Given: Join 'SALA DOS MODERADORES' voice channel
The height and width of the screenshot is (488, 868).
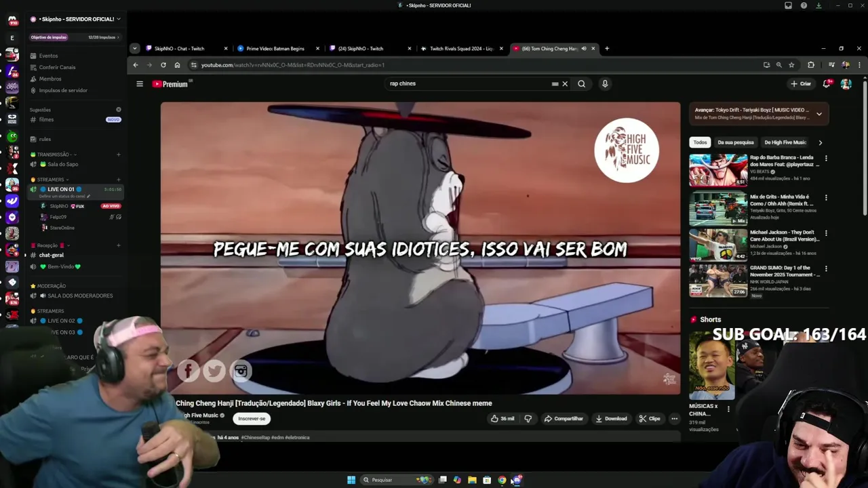Looking at the screenshot, I should pos(75,296).
